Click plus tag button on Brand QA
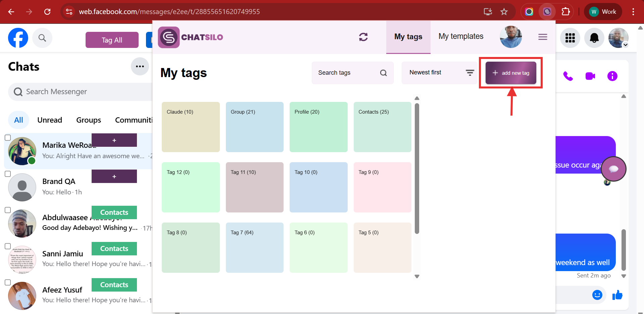Viewport: 644px width, 314px height. tap(114, 176)
